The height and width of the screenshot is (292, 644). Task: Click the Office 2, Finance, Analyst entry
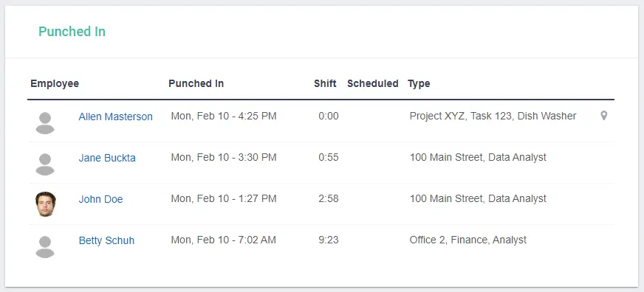[467, 240]
